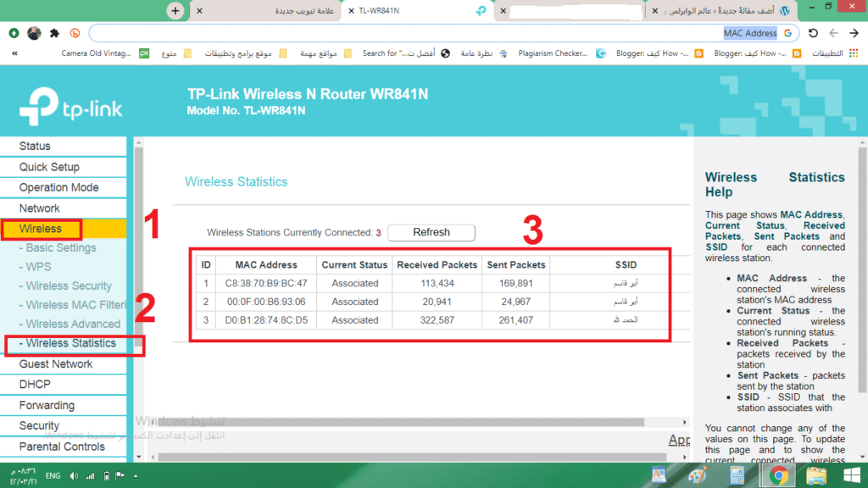
Task: Open the Wireless Advanced submenu
Action: coord(70,324)
